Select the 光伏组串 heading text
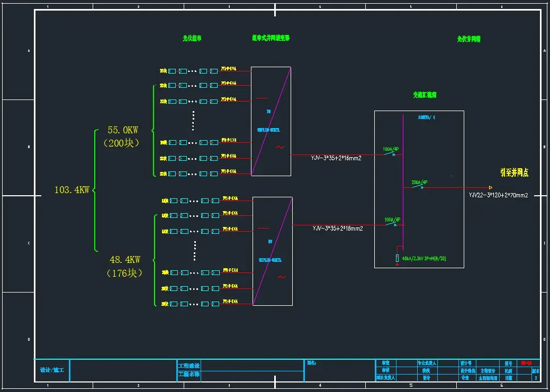This screenshot has height=392, width=550. pos(192,38)
